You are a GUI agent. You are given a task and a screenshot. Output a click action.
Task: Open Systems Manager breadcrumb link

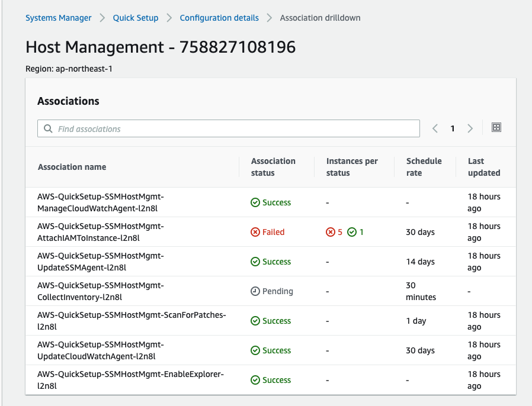click(59, 18)
